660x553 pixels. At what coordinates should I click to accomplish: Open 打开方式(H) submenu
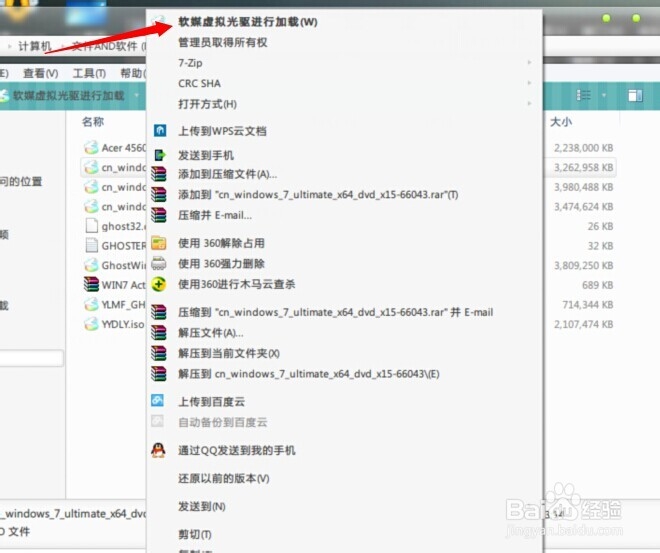207,104
